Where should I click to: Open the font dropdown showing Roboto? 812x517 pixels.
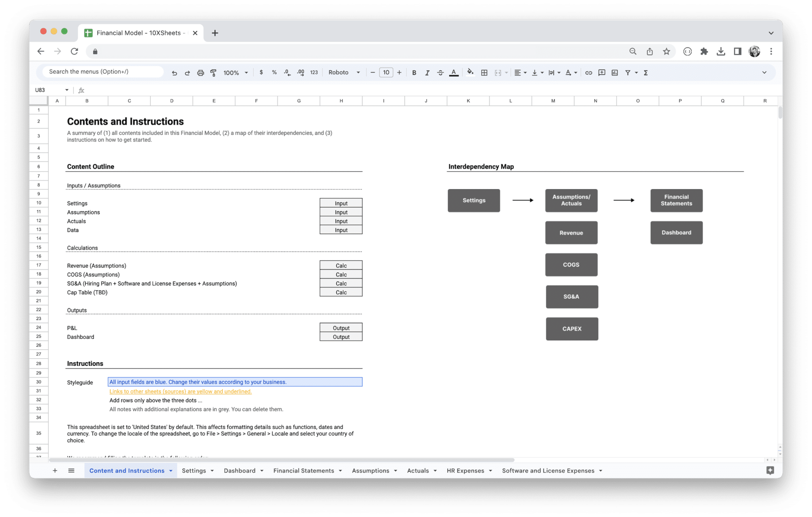pos(344,72)
